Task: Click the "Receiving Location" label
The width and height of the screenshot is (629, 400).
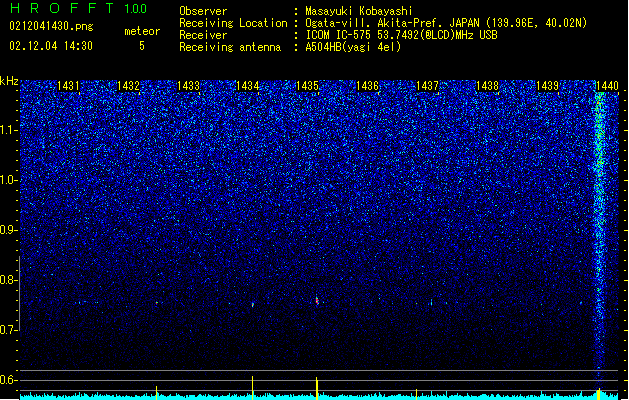Action: 233,23
